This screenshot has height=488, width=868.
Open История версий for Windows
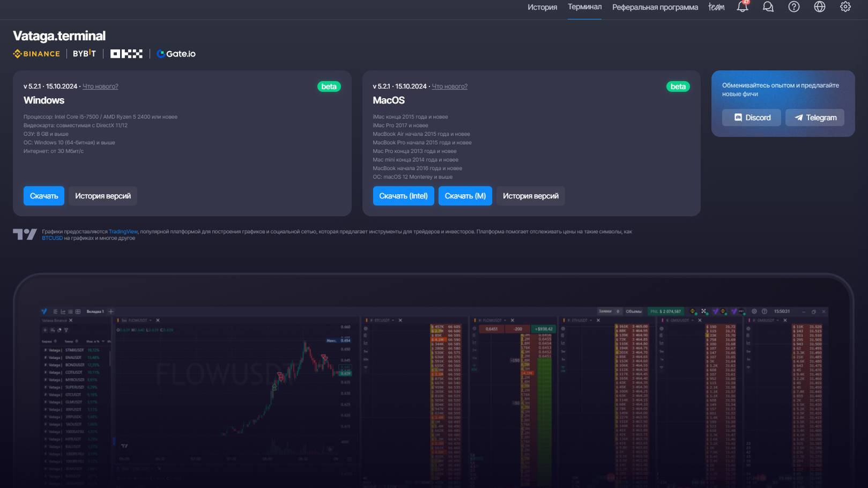tap(103, 196)
